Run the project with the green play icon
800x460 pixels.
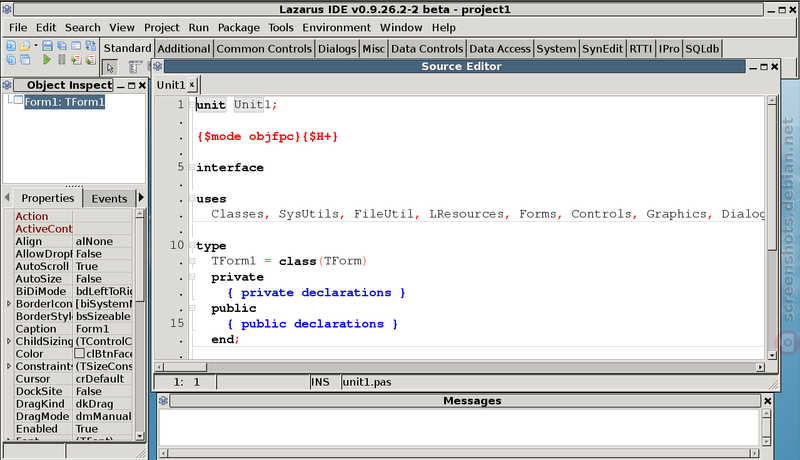47,60
